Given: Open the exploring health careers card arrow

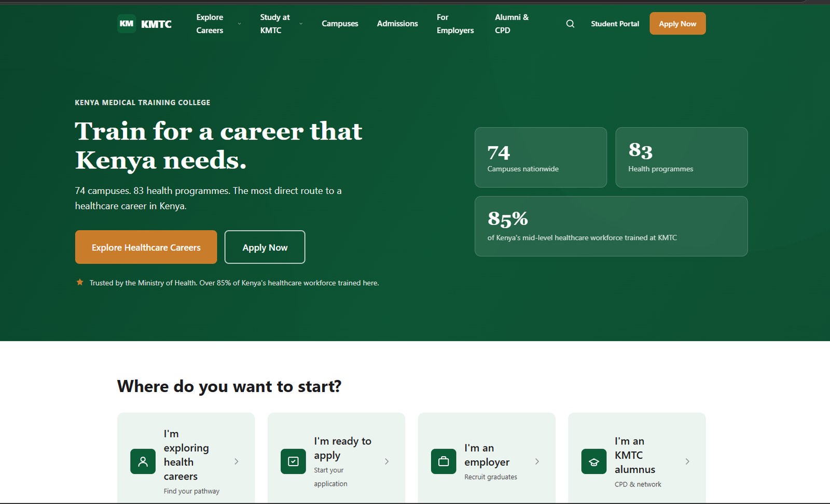Looking at the screenshot, I should click(237, 461).
